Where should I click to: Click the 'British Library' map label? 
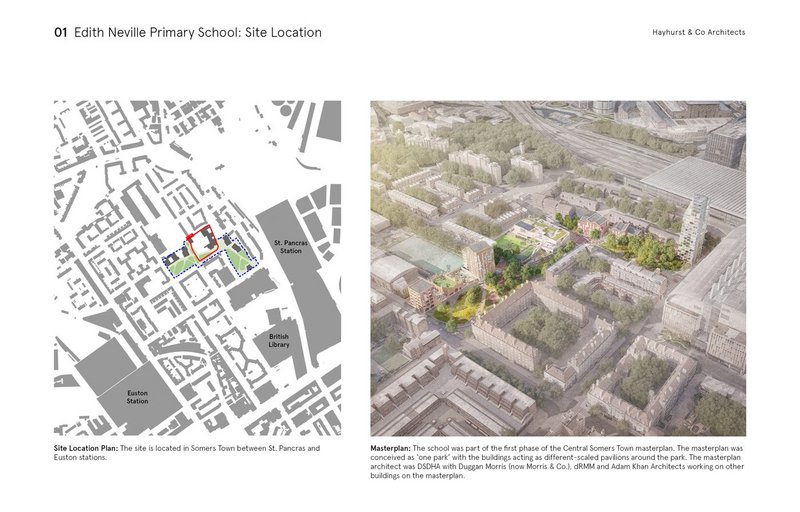pyautogui.click(x=279, y=340)
